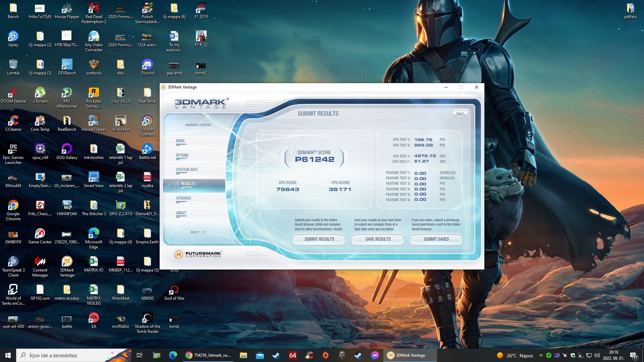644x362 pixels.
Task: Select the cpuz_x64 desktop icon
Action: [x=40, y=152]
